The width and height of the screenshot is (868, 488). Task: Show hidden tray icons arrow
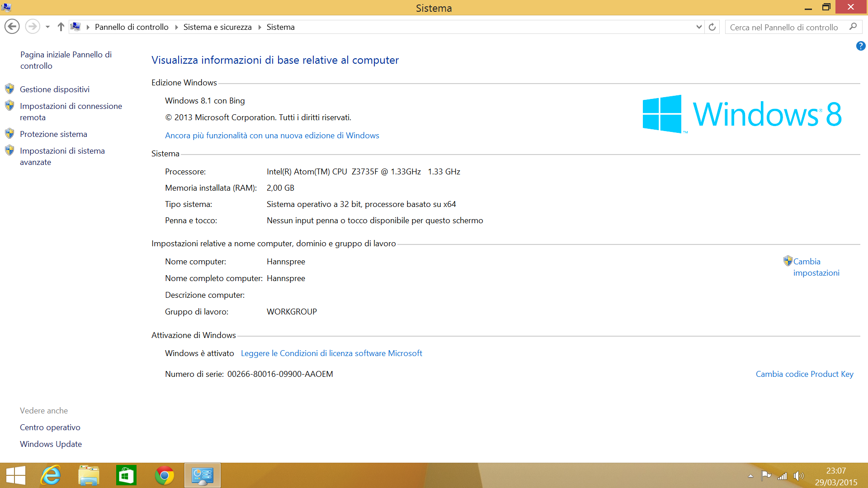point(750,476)
